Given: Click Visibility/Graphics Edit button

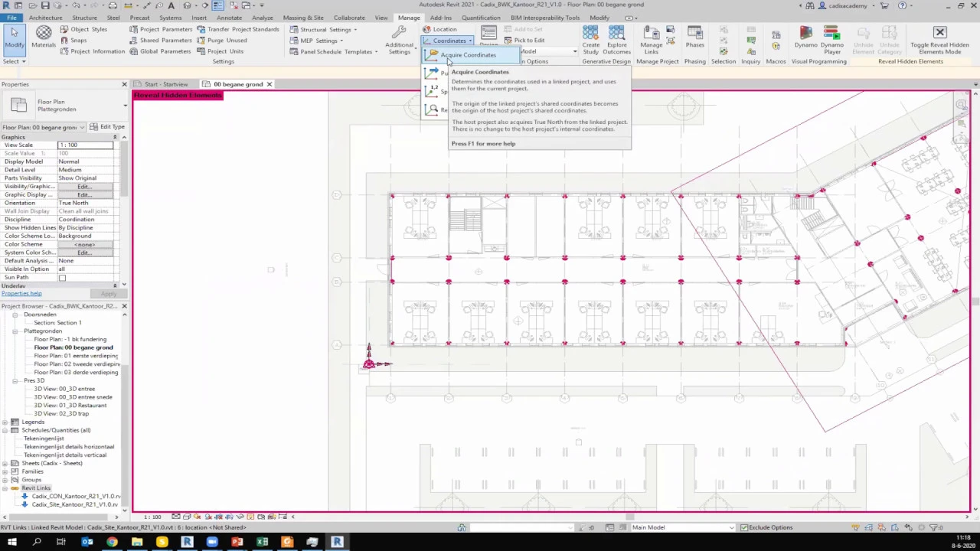Looking at the screenshot, I should coord(84,186).
